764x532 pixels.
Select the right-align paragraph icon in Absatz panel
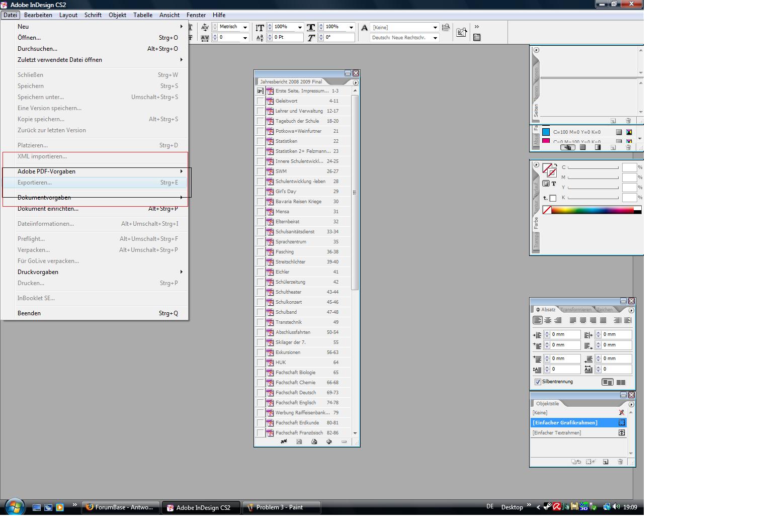coord(558,320)
